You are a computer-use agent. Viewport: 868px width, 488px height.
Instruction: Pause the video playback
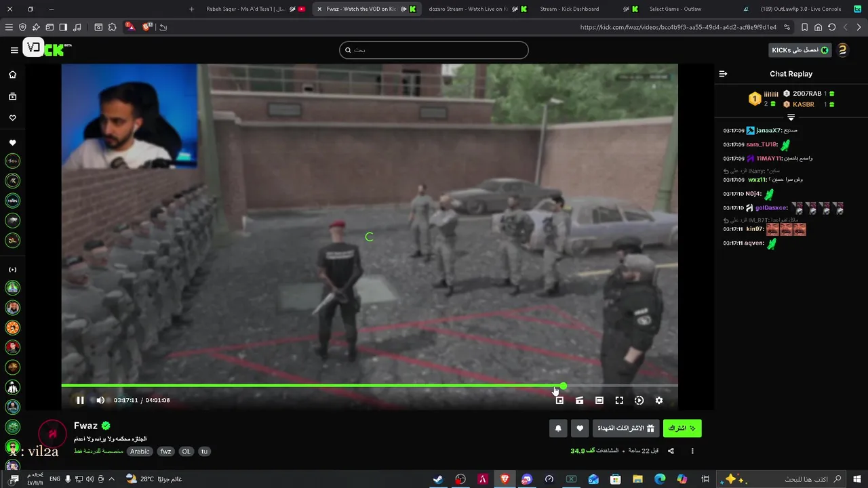pos(80,400)
